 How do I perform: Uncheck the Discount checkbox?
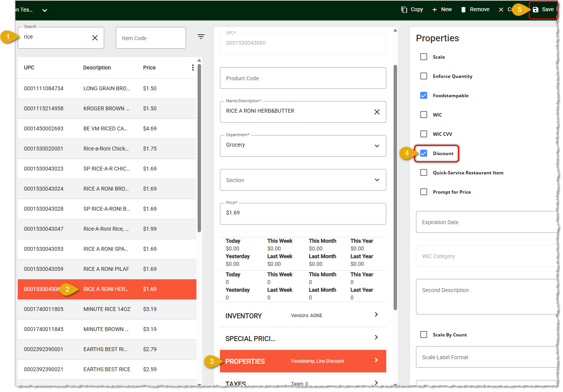pyautogui.click(x=424, y=153)
